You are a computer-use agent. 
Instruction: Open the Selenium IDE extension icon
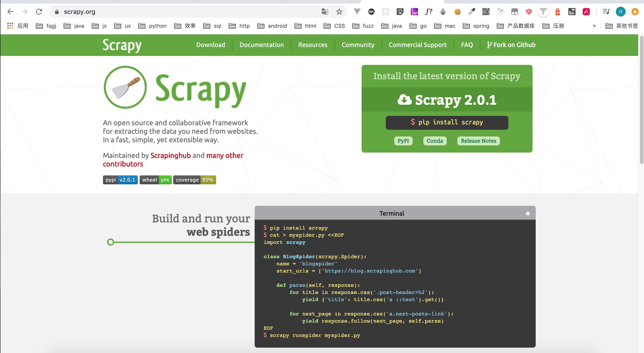point(572,12)
